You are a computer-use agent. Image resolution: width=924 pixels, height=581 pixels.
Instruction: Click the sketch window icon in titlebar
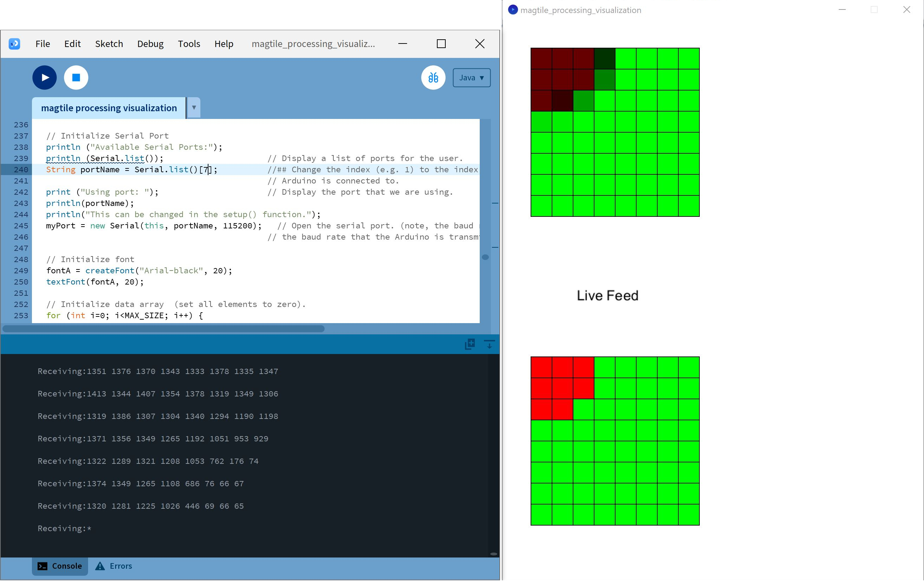pos(513,10)
